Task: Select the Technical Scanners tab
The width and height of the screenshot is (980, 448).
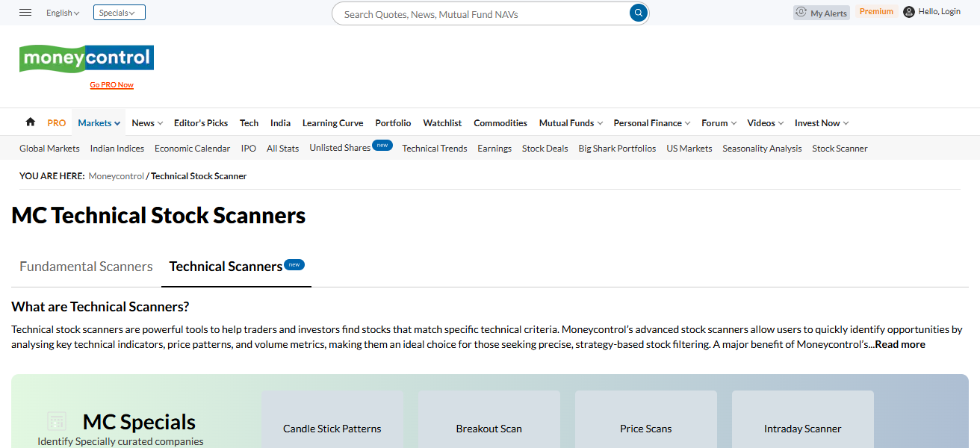Action: click(x=236, y=267)
